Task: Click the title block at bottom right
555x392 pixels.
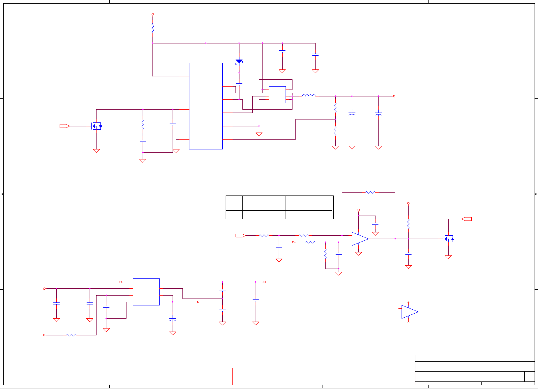Action: 475,370
